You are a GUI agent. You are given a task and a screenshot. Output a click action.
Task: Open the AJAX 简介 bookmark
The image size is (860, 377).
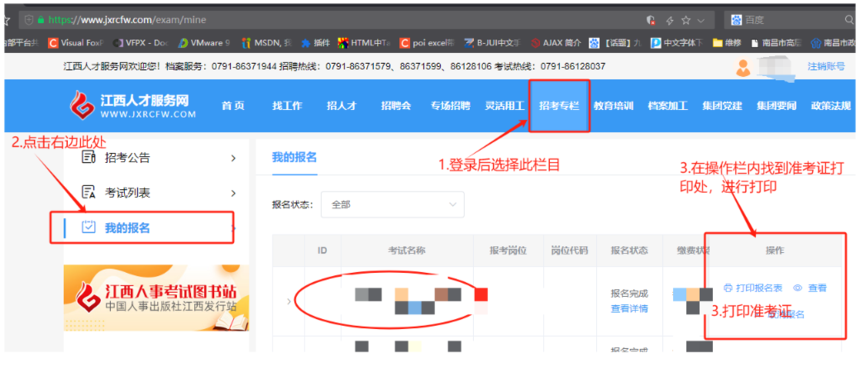(x=555, y=43)
